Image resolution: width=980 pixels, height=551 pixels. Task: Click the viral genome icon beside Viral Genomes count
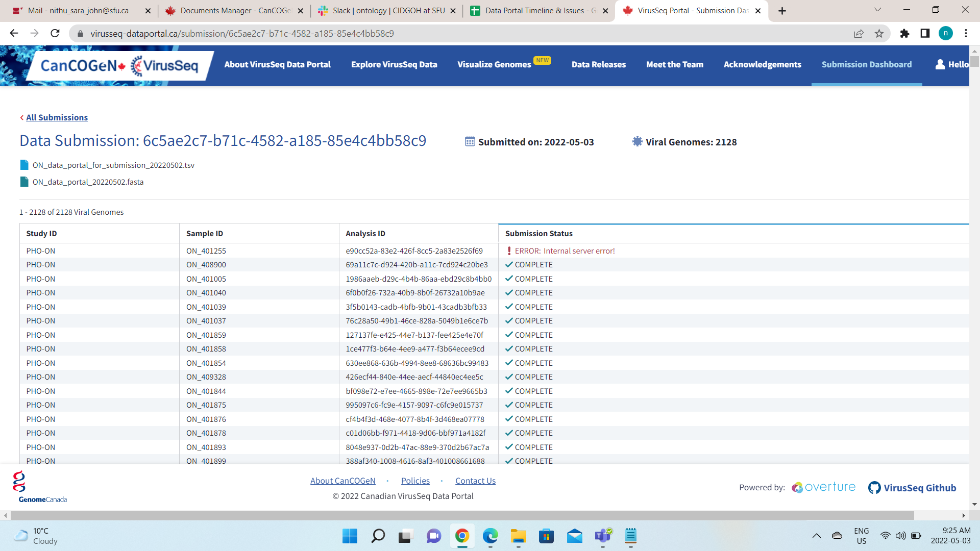coord(637,141)
